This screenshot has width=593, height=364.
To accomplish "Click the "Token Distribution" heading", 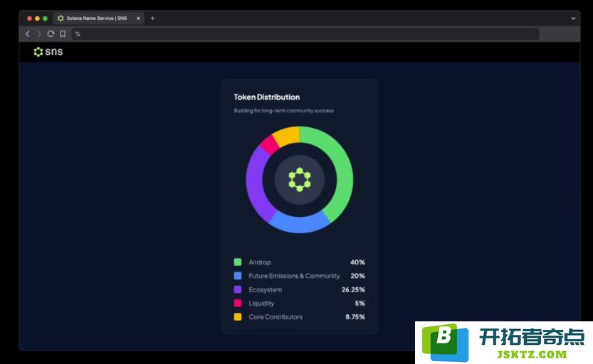I will pos(267,97).
